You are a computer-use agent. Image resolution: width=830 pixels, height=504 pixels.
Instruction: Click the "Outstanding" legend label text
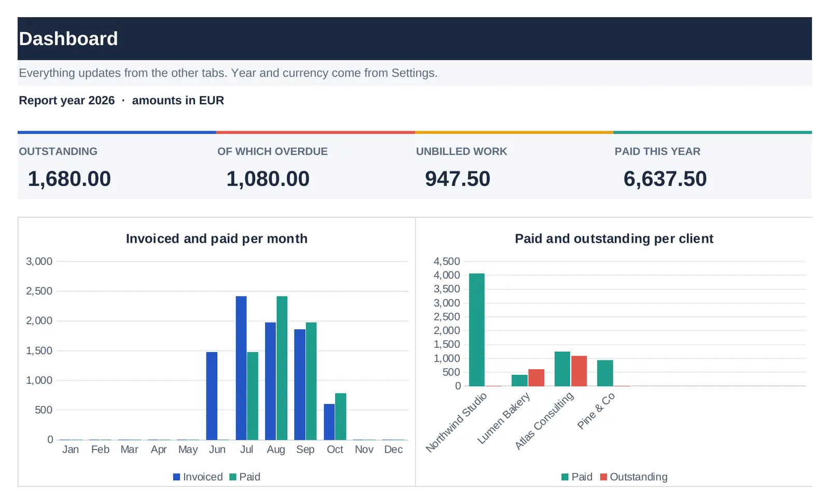coord(639,477)
